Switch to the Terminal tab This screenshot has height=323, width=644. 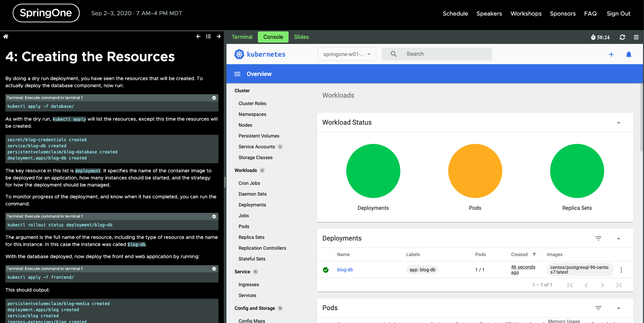242,37
